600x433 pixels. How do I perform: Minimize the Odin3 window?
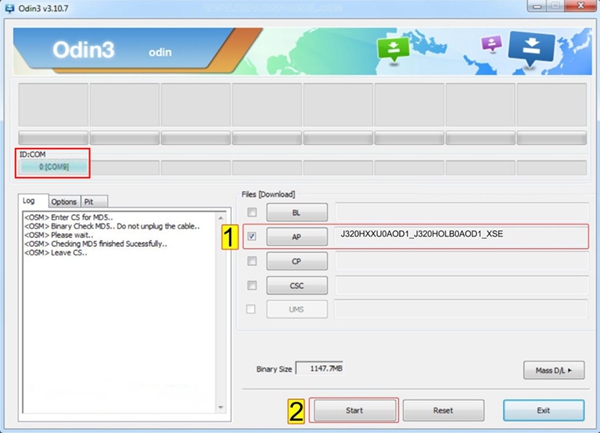point(537,6)
